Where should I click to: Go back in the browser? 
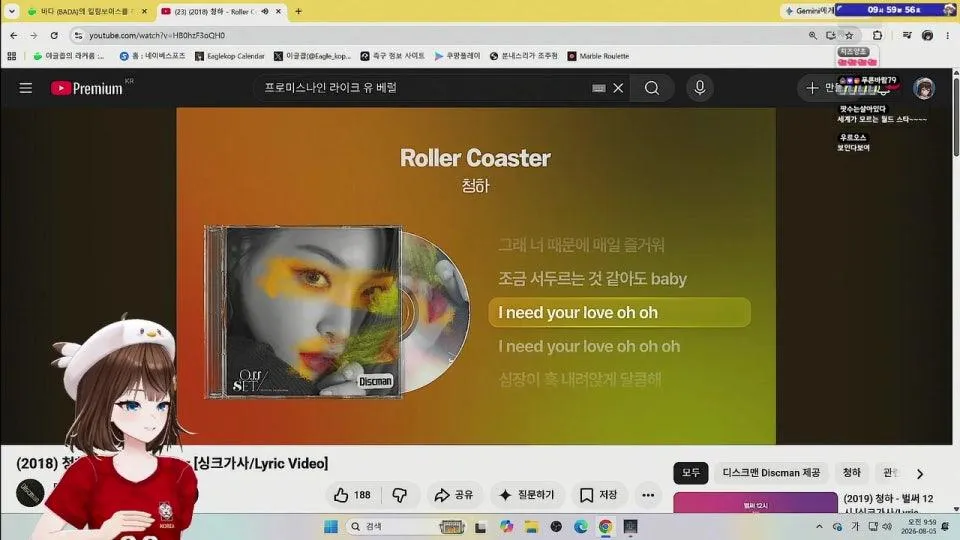point(13,36)
